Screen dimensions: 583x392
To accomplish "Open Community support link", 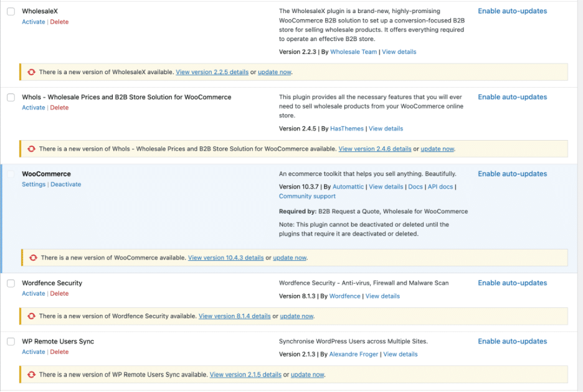I will point(307,197).
